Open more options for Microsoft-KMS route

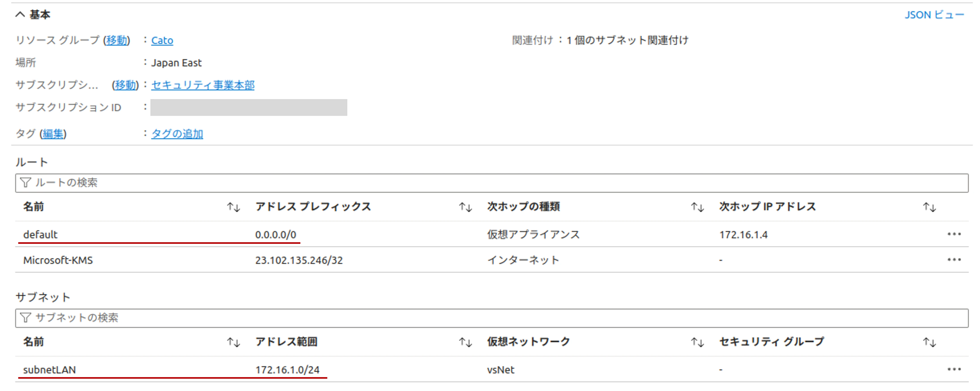click(x=954, y=260)
